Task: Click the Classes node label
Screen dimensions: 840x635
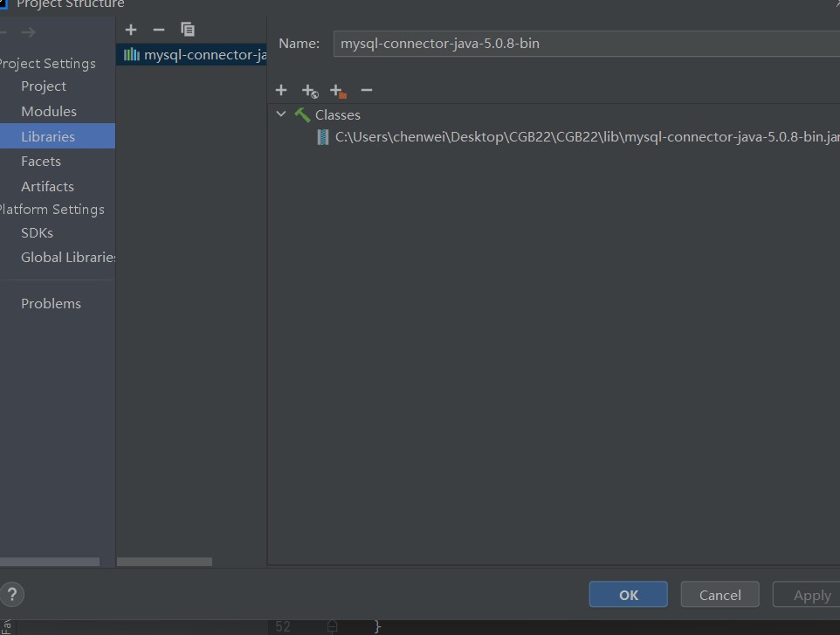Action: pyautogui.click(x=338, y=115)
